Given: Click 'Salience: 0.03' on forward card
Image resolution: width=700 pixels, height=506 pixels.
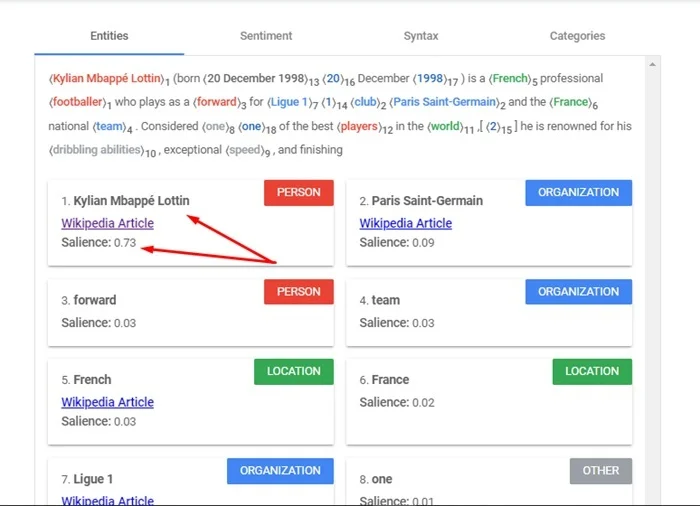Looking at the screenshot, I should coord(99,323).
